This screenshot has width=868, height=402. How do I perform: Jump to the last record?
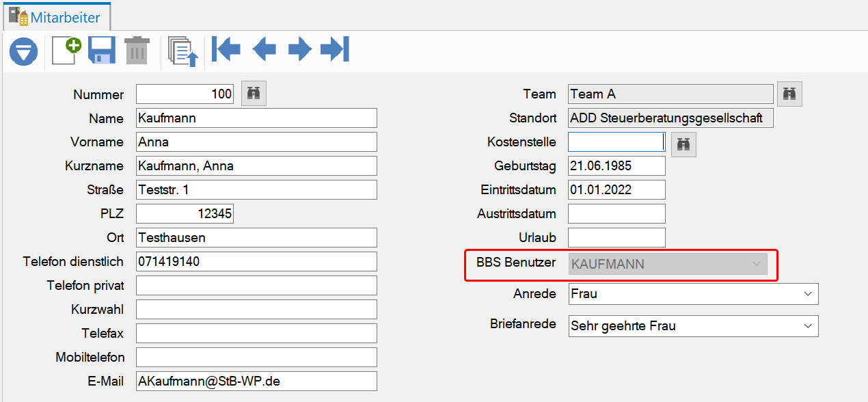[x=335, y=49]
